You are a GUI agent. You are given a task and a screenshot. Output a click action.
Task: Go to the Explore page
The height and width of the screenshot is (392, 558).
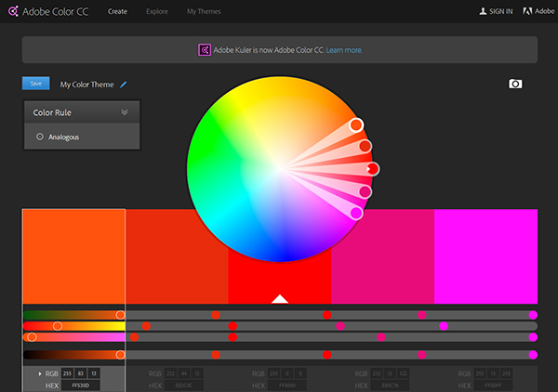click(x=157, y=11)
